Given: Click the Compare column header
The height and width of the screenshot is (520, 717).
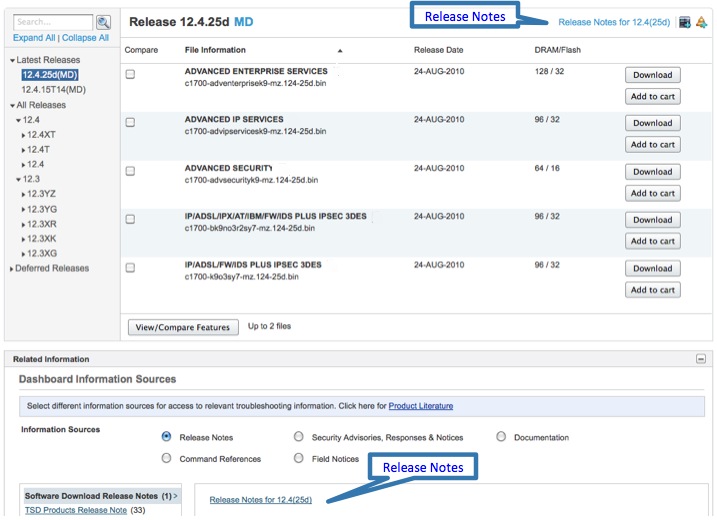Looking at the screenshot, I should tap(141, 50).
